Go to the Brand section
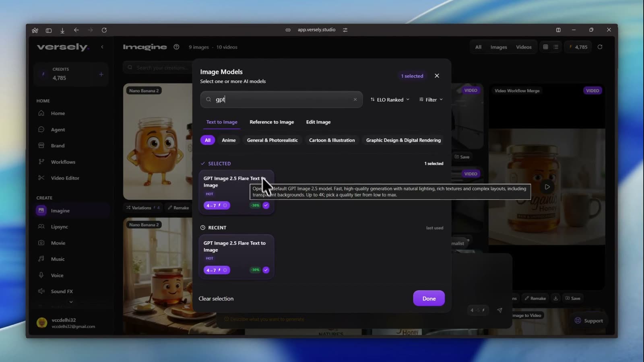The height and width of the screenshot is (362, 644). (58, 146)
